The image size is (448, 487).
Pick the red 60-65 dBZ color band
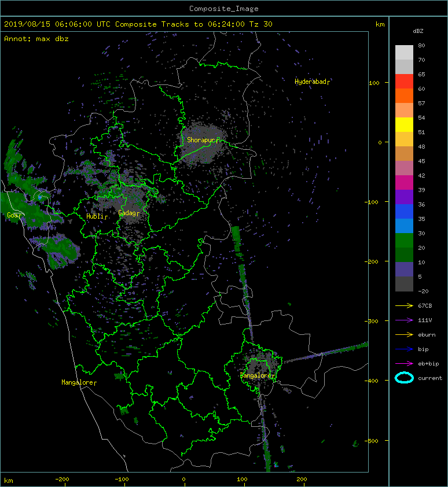click(x=404, y=82)
